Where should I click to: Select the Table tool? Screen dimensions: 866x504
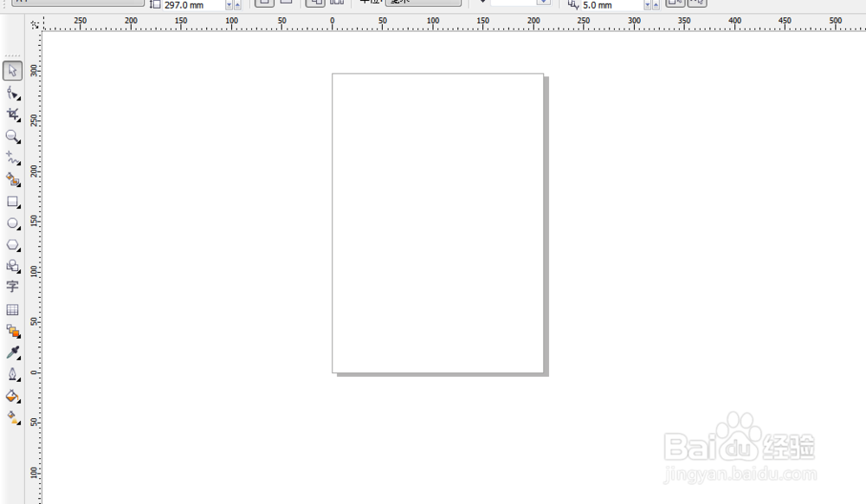13,310
